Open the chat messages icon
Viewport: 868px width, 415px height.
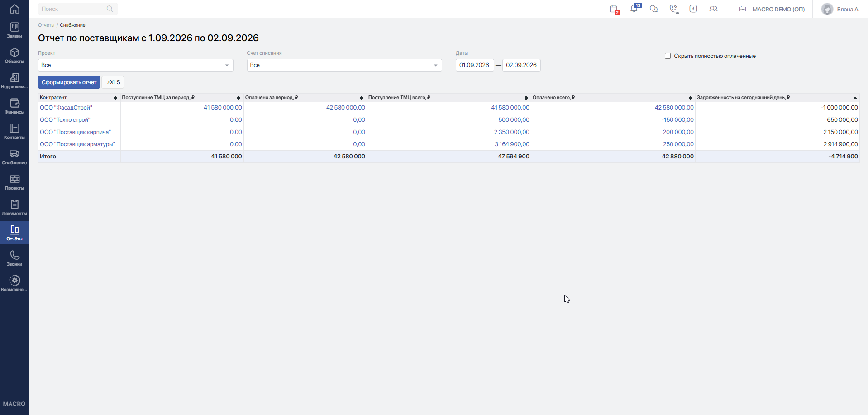tap(653, 9)
